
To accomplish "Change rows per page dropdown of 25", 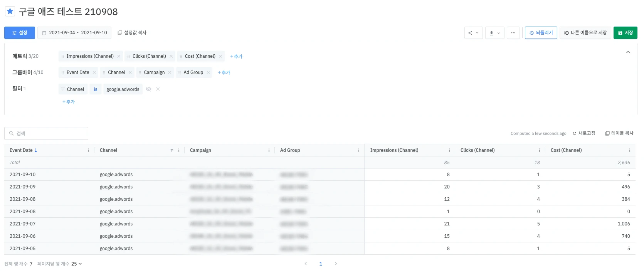I will pos(76,264).
